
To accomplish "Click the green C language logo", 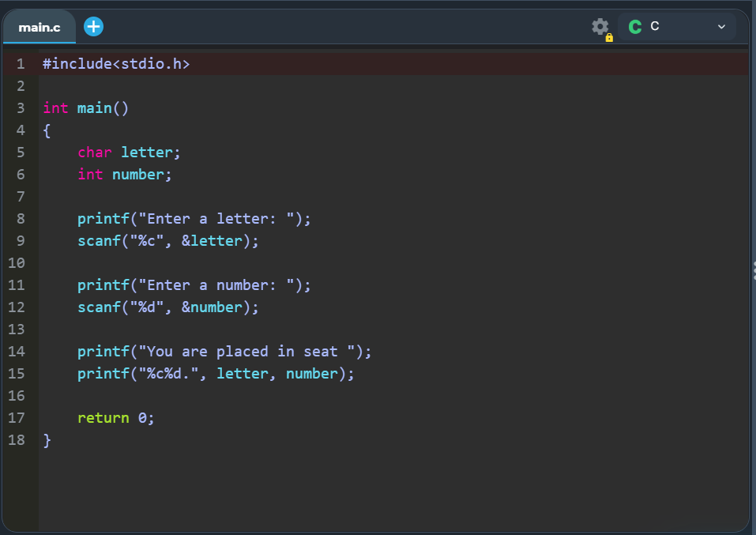I will point(635,27).
